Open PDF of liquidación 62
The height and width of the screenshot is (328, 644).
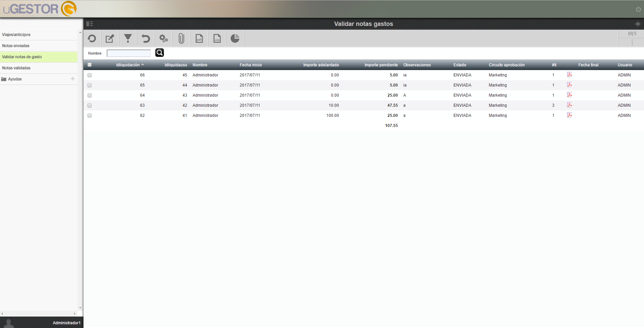[x=569, y=115]
